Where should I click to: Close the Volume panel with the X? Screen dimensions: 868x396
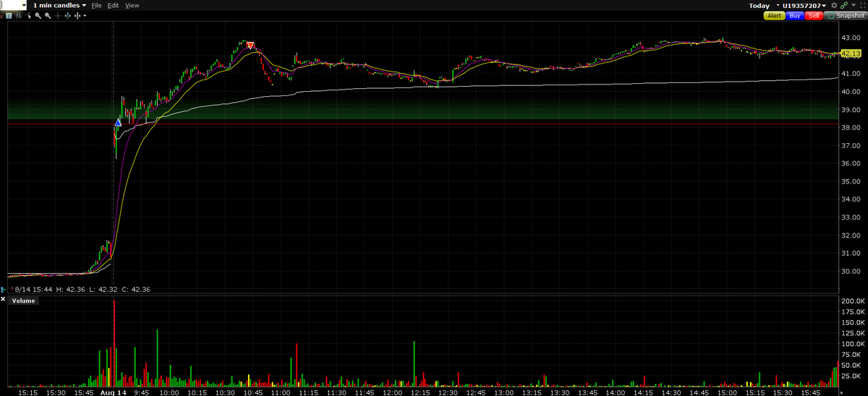coord(3,298)
